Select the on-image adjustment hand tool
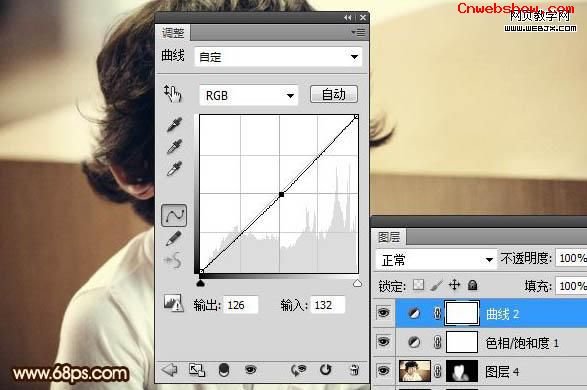The image size is (587, 390). [173, 94]
